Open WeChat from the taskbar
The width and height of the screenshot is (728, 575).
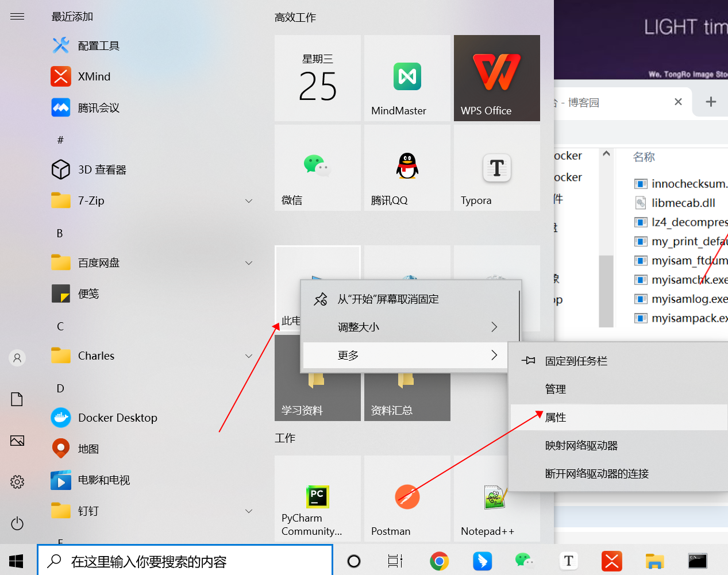click(x=525, y=561)
